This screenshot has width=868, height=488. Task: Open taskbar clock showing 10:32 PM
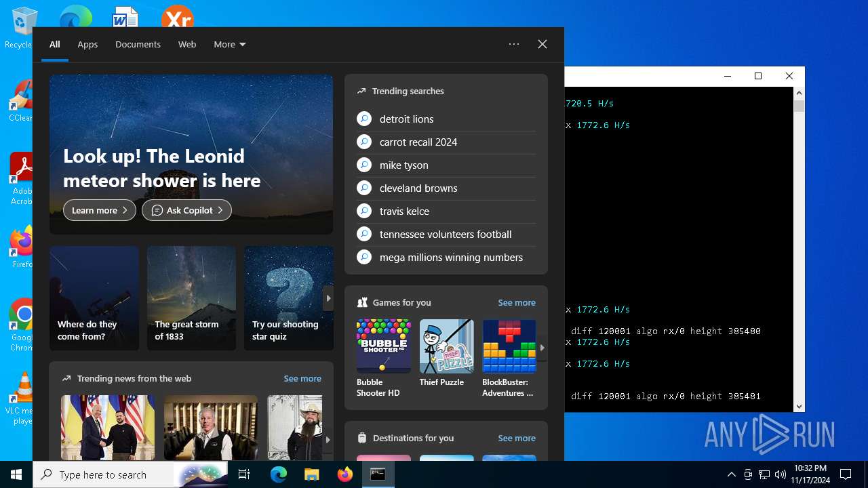tap(810, 474)
